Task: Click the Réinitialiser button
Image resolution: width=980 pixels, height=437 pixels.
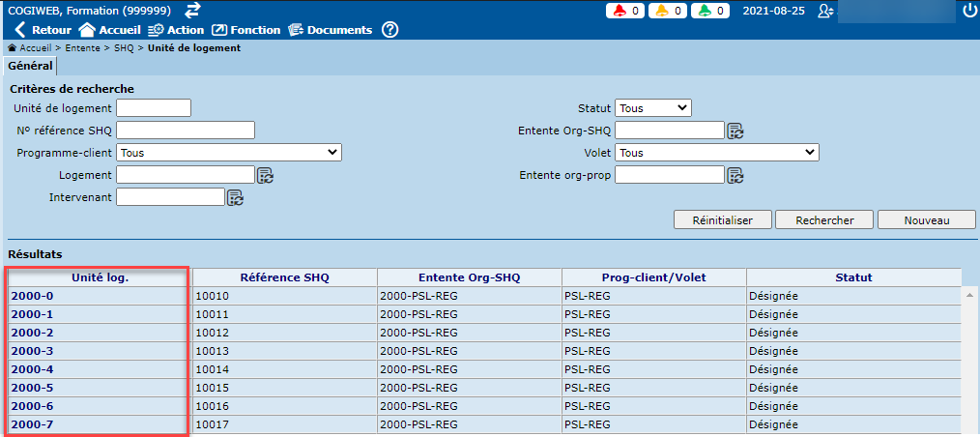Action: coord(722,220)
